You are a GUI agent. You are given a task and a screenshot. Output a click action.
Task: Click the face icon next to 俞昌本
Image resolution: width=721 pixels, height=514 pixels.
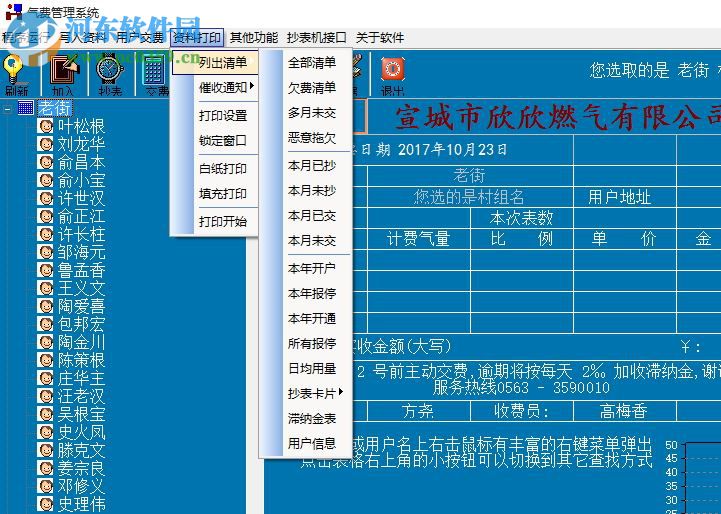45,162
